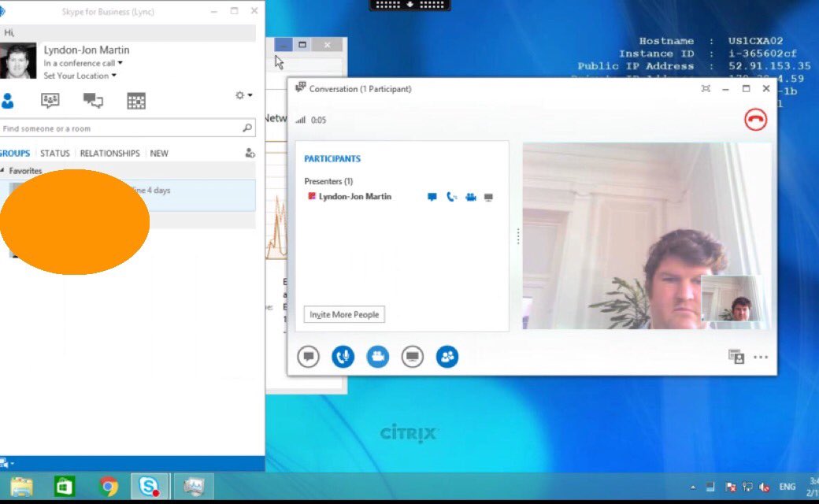Click Invite More People button

344,314
